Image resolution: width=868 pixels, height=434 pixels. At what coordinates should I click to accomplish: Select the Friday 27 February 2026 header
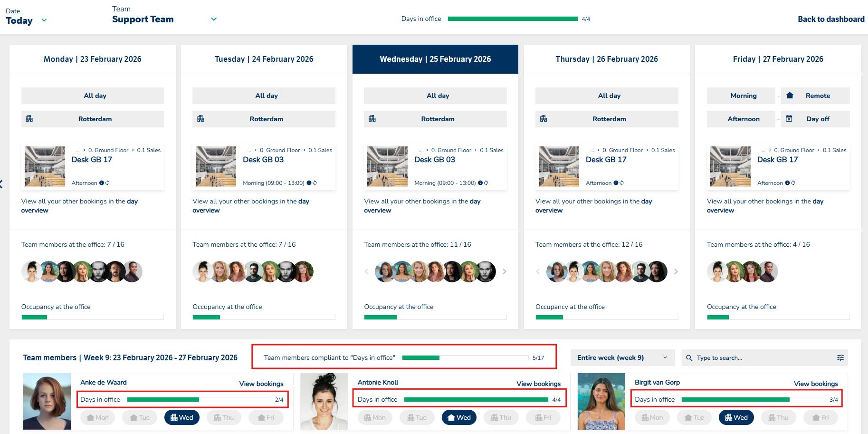pyautogui.click(x=778, y=59)
